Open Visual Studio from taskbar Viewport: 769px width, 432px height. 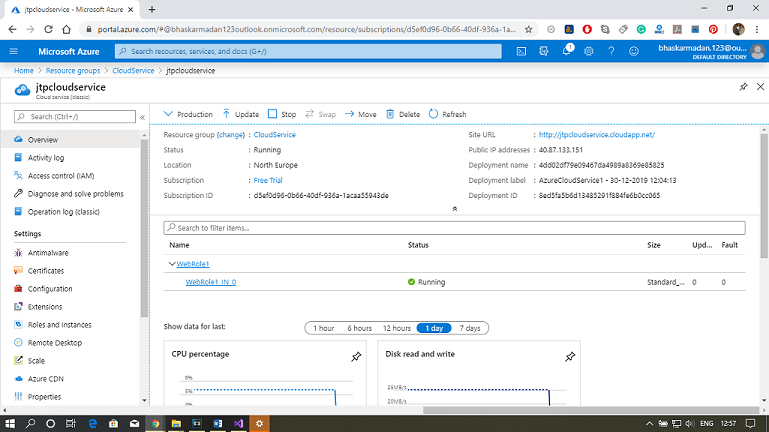coord(238,423)
